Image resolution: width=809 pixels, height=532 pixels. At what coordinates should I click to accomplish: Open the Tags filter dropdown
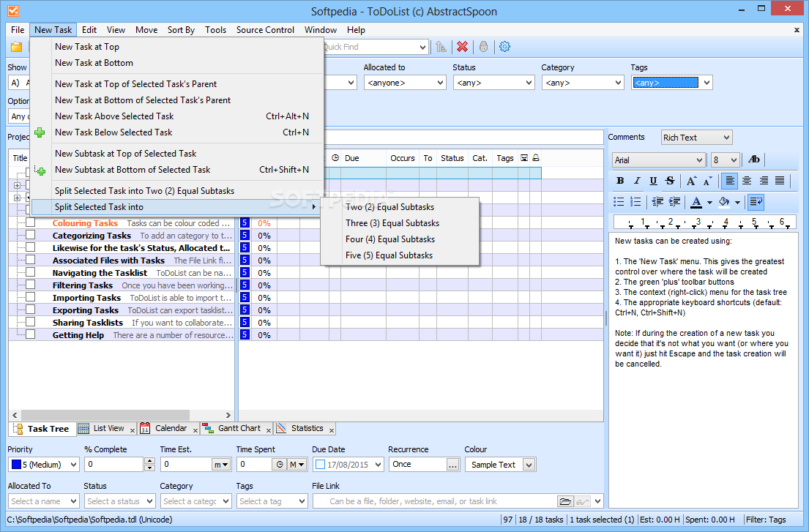707,83
